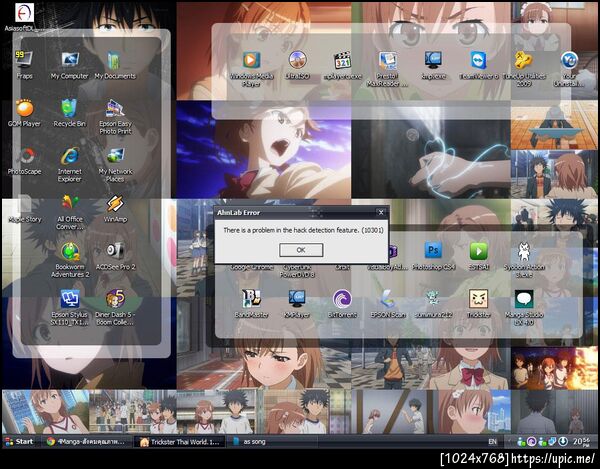Select the green play-arrow icon beside Photoshop
This screenshot has height=469, width=600.
click(x=479, y=256)
